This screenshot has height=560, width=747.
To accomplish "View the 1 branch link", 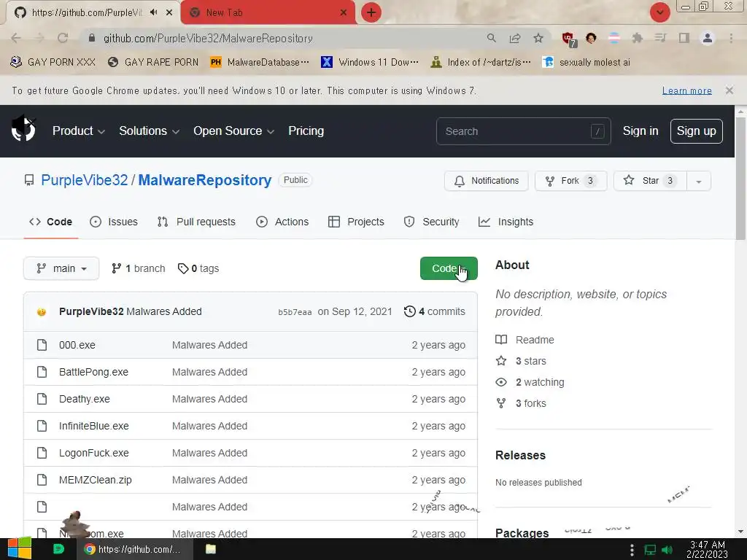I will pyautogui.click(x=138, y=268).
